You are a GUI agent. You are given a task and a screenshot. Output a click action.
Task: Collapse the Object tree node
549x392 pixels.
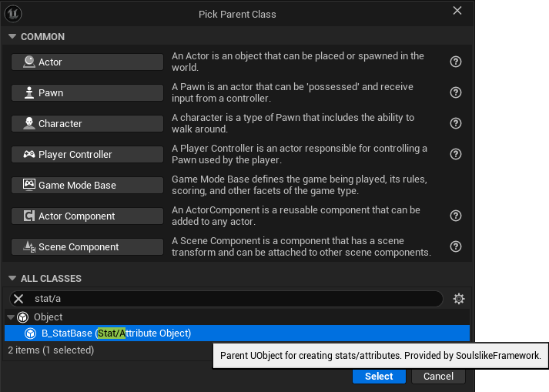tap(10, 317)
